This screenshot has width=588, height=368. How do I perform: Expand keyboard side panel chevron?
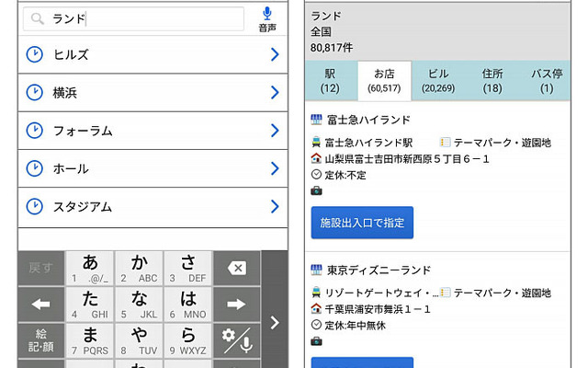[275, 322]
